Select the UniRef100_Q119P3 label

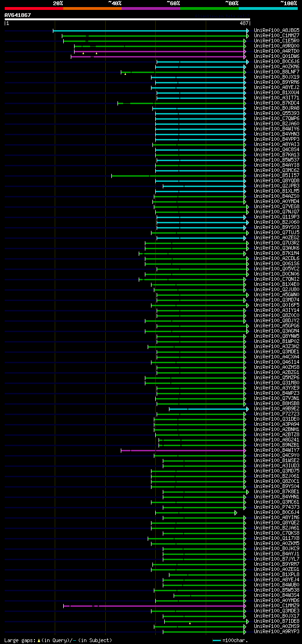pyautogui.click(x=277, y=217)
